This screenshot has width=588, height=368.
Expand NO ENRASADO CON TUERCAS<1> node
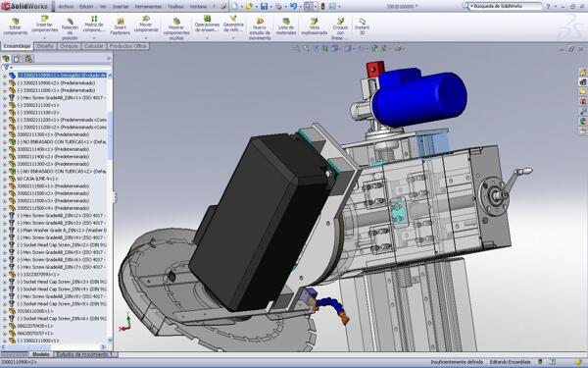(5, 142)
